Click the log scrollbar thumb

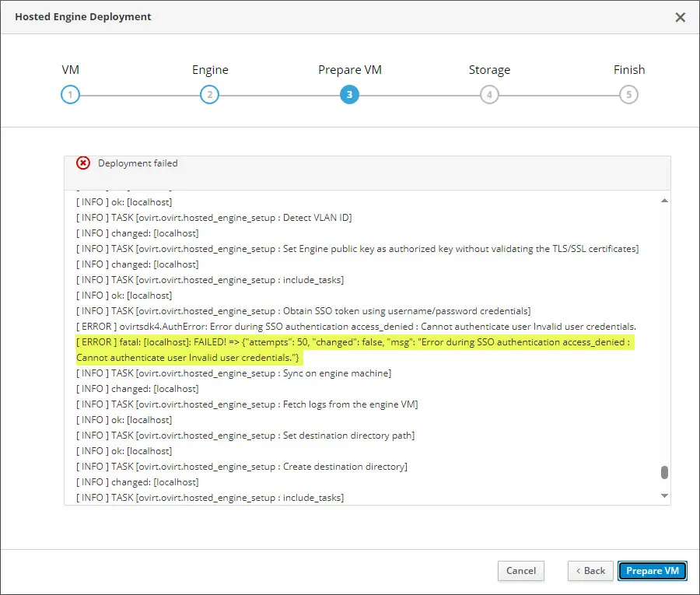[664, 472]
